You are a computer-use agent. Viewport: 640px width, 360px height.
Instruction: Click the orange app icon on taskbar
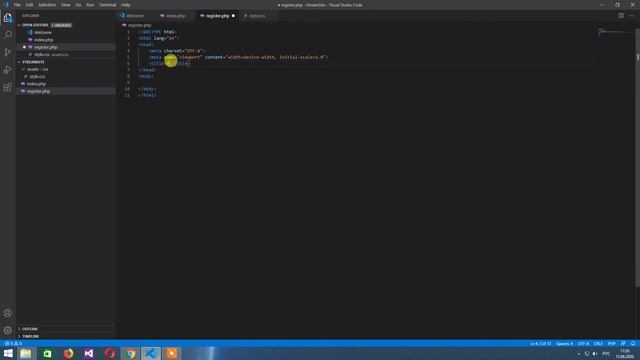tap(171, 353)
